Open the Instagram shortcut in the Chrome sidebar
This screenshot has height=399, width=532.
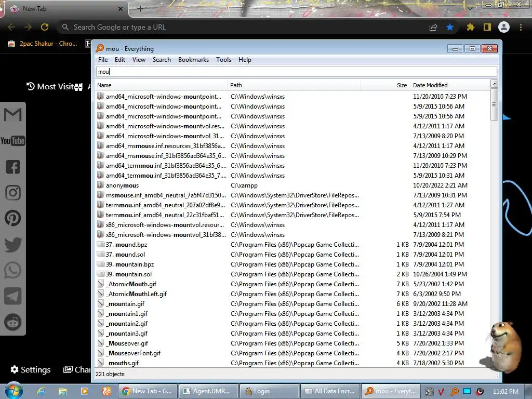[12, 193]
